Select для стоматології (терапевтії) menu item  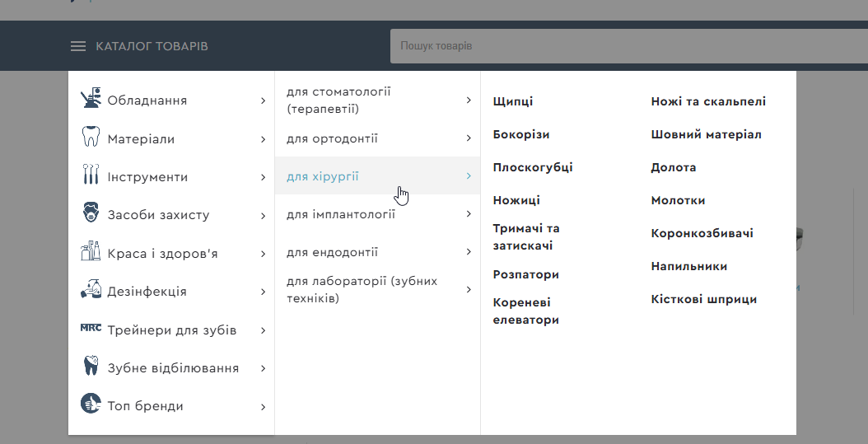(338, 100)
